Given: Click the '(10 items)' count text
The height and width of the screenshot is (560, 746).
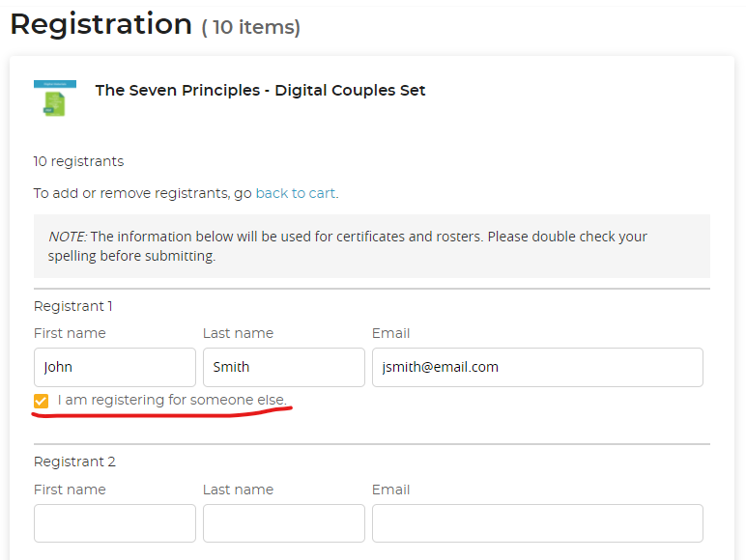Looking at the screenshot, I should coord(251,28).
